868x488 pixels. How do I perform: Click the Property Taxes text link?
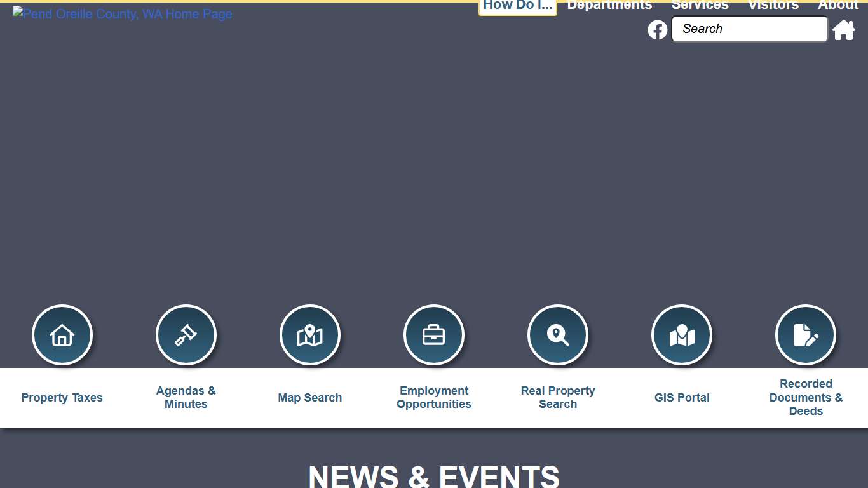[62, 398]
